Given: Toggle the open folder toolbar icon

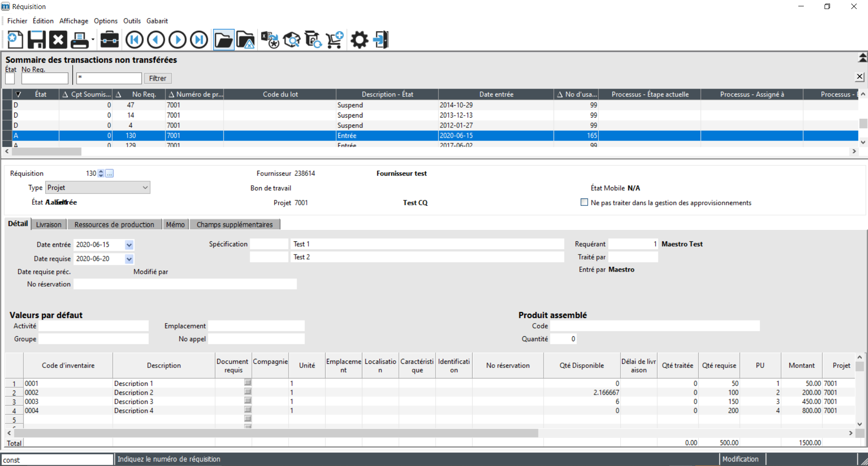Looking at the screenshot, I should 223,40.
